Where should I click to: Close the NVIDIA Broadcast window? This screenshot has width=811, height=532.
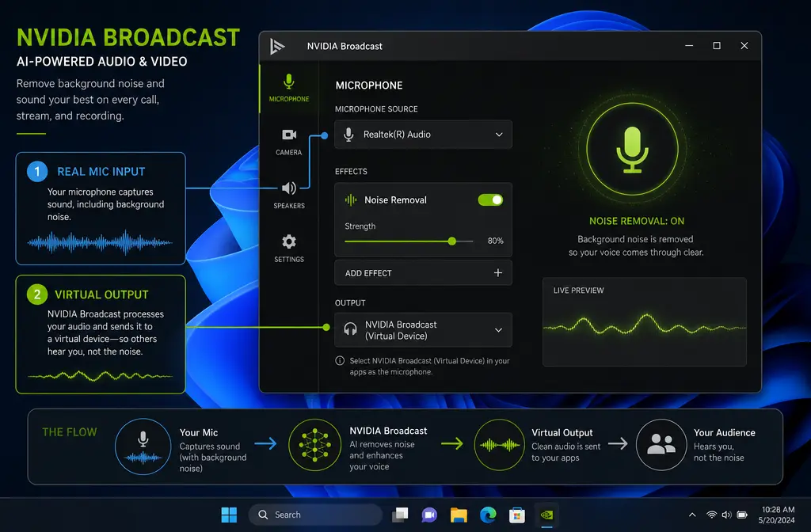[x=744, y=45]
